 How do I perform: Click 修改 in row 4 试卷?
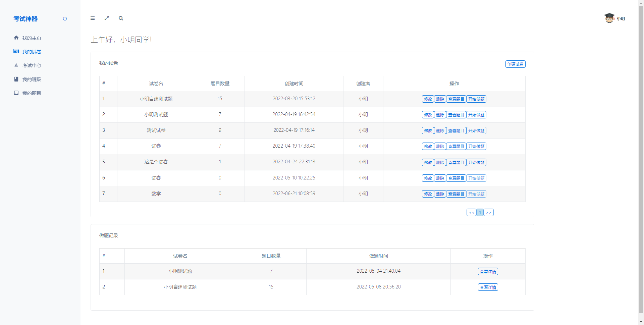click(x=428, y=146)
